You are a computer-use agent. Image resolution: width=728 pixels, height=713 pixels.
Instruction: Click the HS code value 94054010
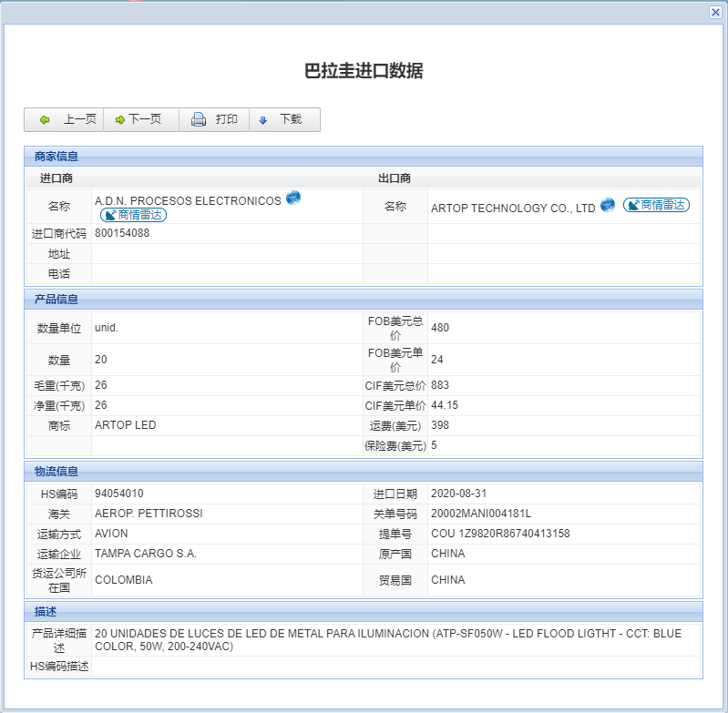118,494
